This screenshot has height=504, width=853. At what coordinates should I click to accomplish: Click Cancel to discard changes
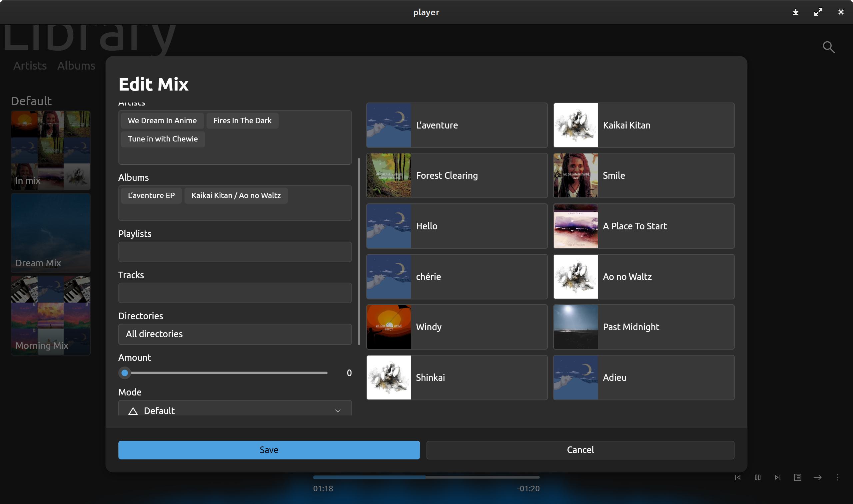click(580, 449)
